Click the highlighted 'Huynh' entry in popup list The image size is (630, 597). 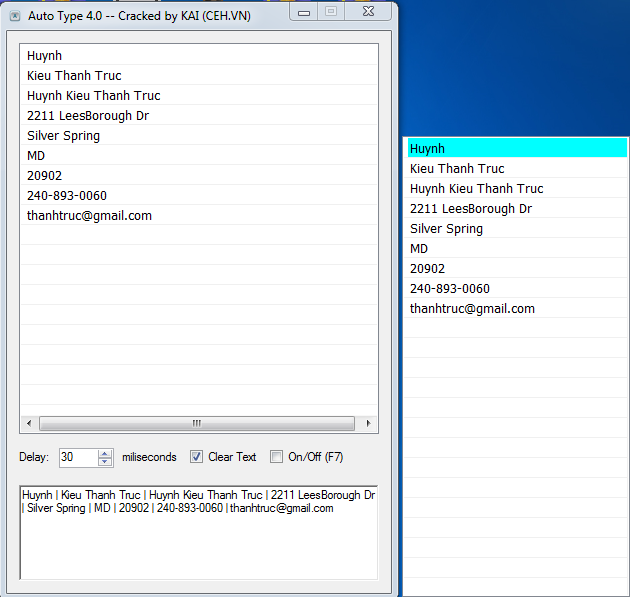coord(516,149)
